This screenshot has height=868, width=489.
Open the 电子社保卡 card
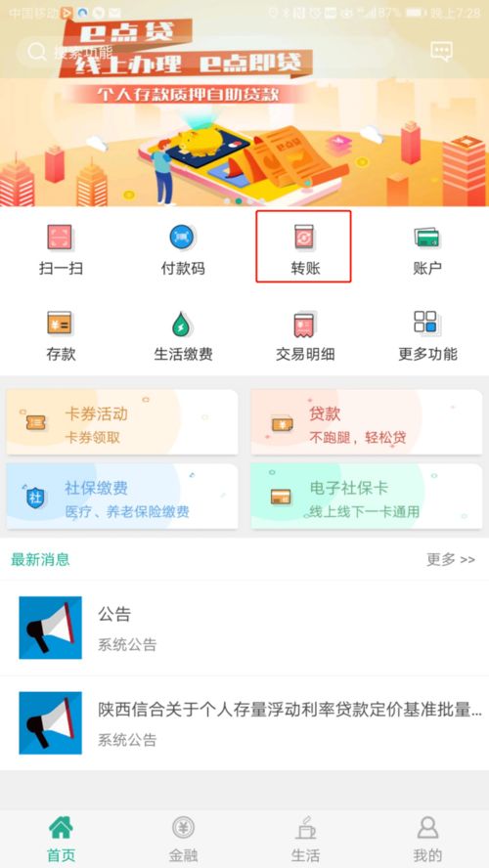tap(367, 496)
